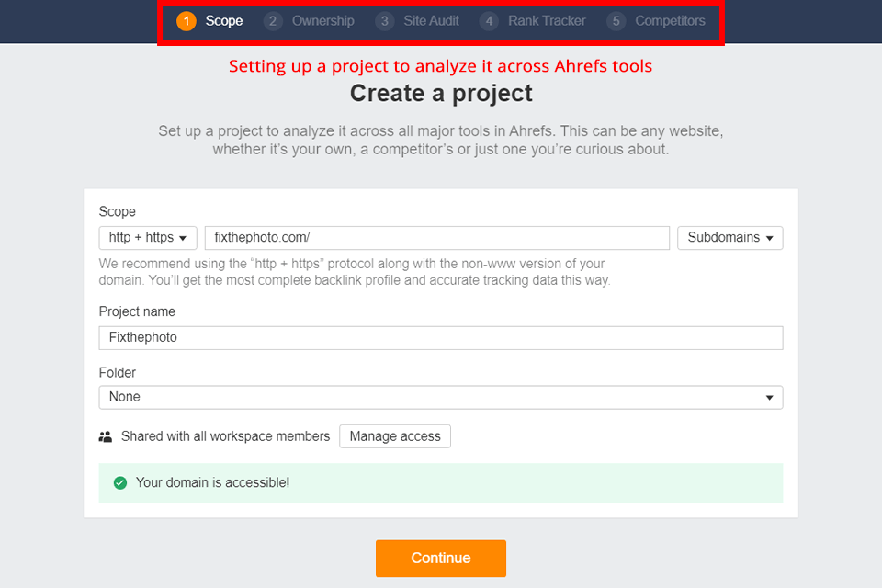The image size is (882, 588).
Task: Open the Scope step tab
Action: point(224,21)
